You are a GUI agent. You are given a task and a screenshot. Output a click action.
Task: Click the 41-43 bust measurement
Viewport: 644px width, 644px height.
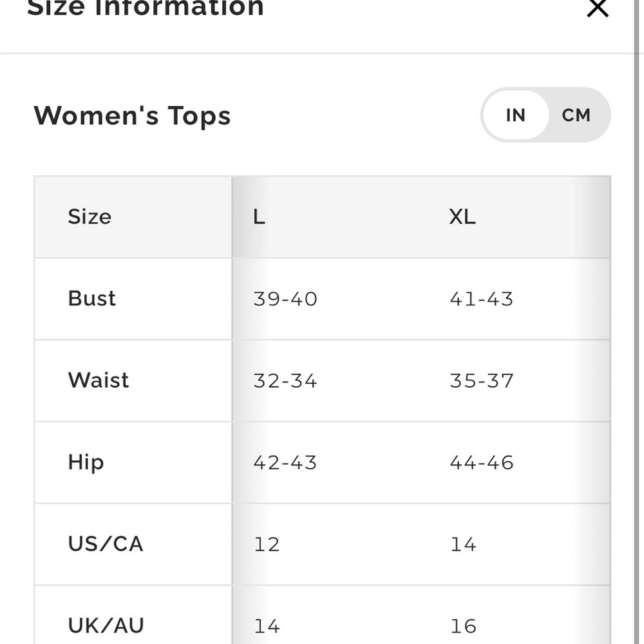coord(482,299)
